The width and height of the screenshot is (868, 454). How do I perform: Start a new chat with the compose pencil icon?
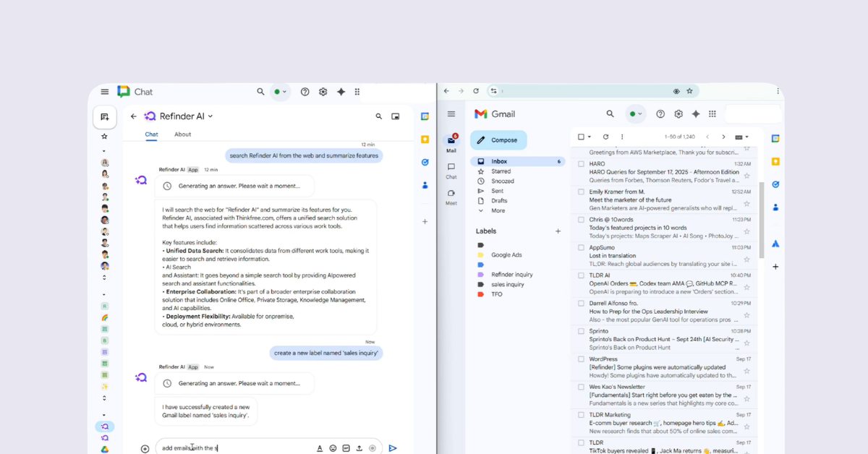pyautogui.click(x=104, y=116)
